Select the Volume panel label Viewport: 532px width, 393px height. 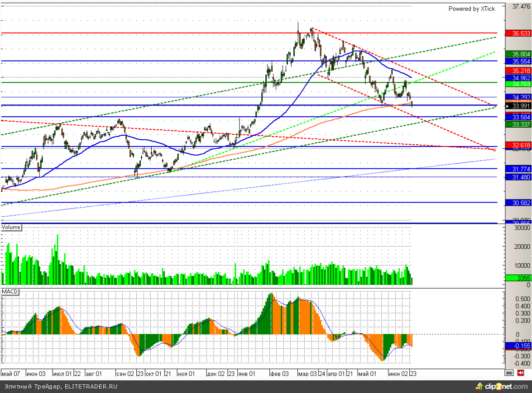tap(11, 227)
